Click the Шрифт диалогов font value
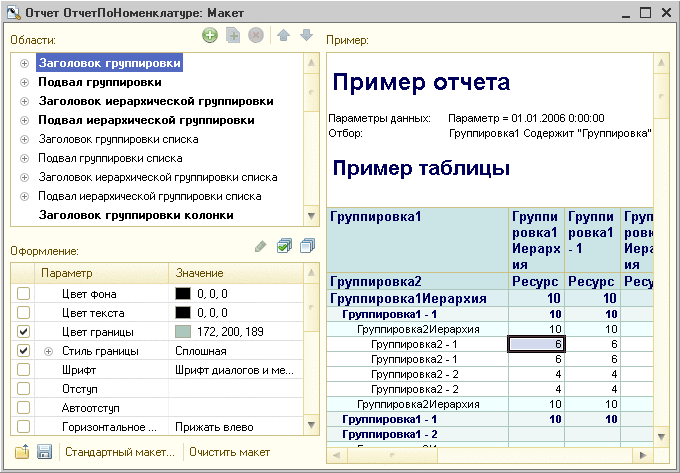This screenshot has width=680, height=473. 234,370
